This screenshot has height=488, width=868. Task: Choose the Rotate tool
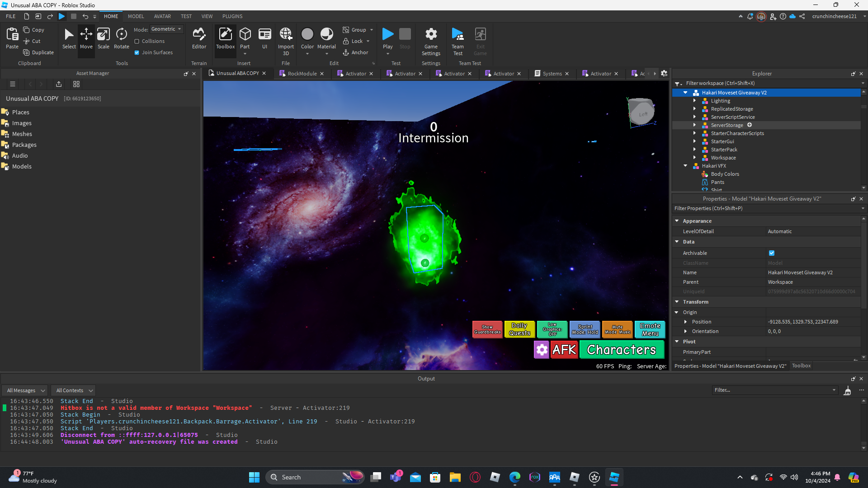pyautogui.click(x=121, y=38)
